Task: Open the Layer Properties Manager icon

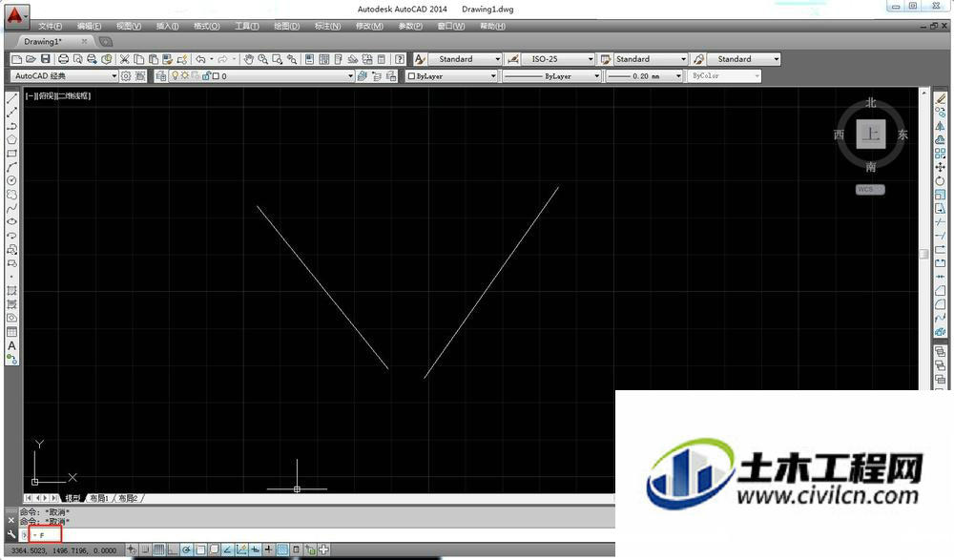Action: click(x=161, y=76)
